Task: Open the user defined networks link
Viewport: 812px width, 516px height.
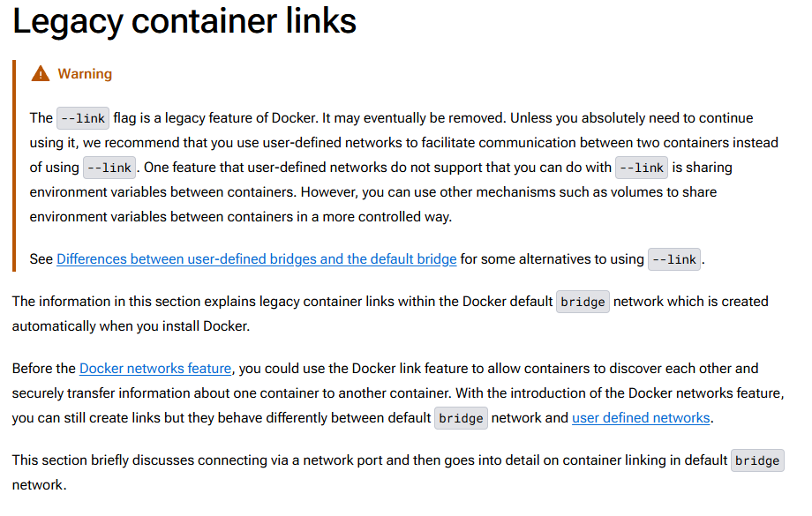Action: point(641,418)
